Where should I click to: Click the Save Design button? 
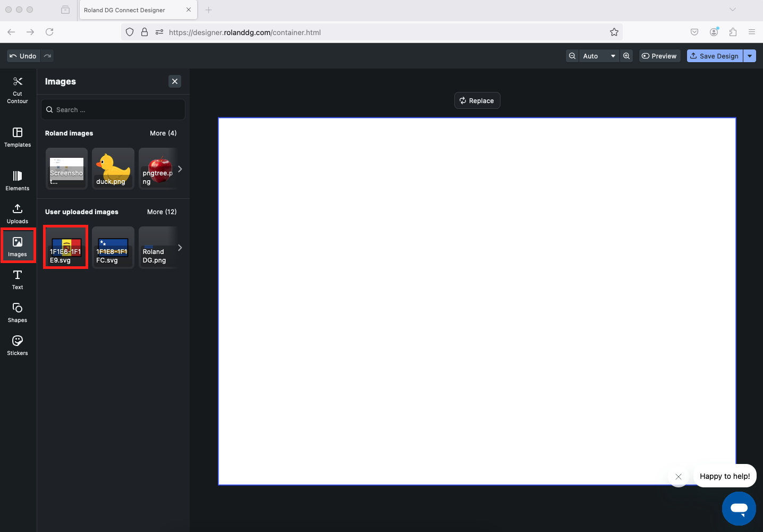tap(715, 56)
